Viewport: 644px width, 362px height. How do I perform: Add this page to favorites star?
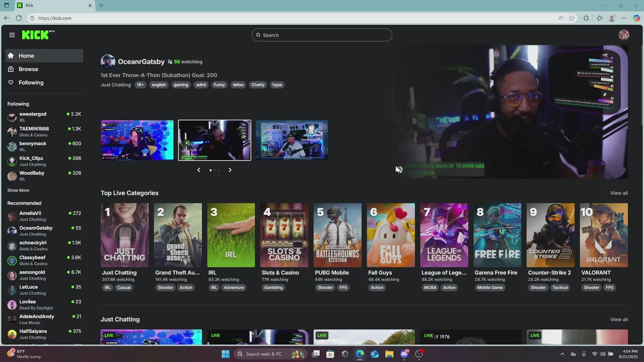tap(572, 18)
